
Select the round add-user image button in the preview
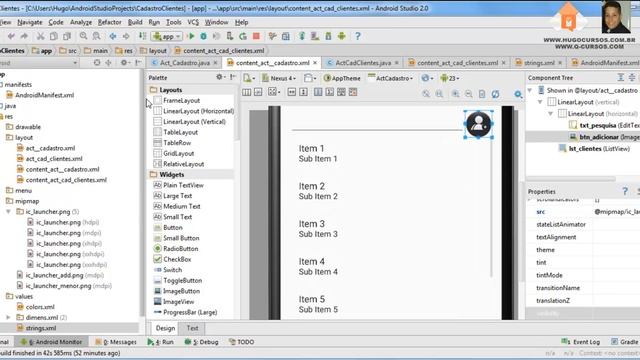[x=478, y=124]
